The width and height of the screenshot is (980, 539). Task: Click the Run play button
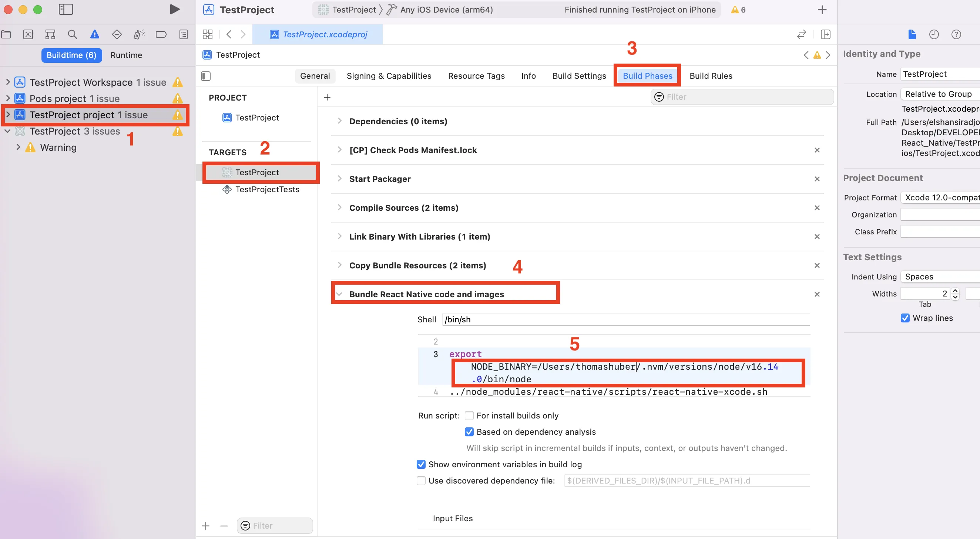174,10
